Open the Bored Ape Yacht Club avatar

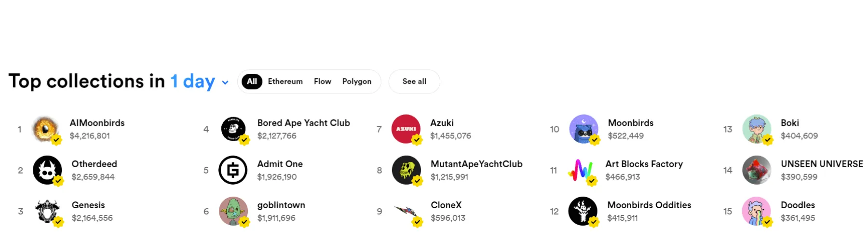point(233,129)
